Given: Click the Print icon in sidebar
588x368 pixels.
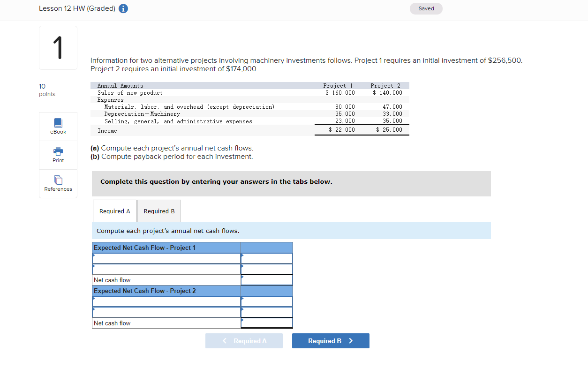Looking at the screenshot, I should point(58,155).
